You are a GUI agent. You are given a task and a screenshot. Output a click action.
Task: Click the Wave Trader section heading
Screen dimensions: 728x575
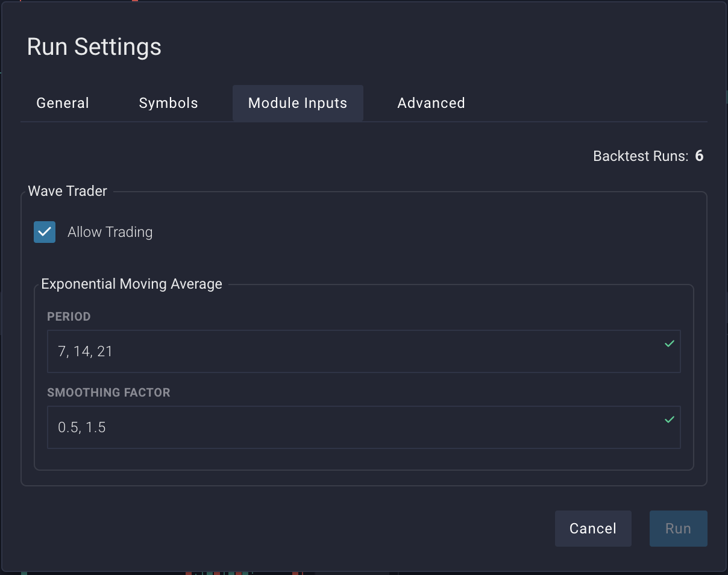point(67,191)
